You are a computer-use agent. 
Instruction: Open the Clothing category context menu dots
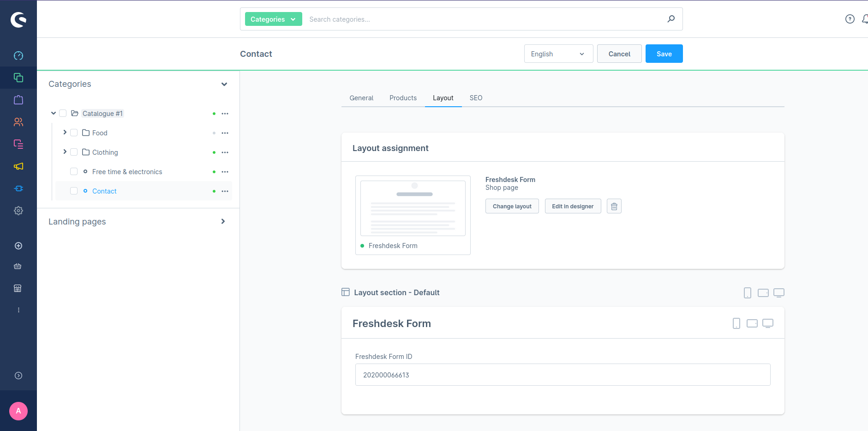(225, 152)
